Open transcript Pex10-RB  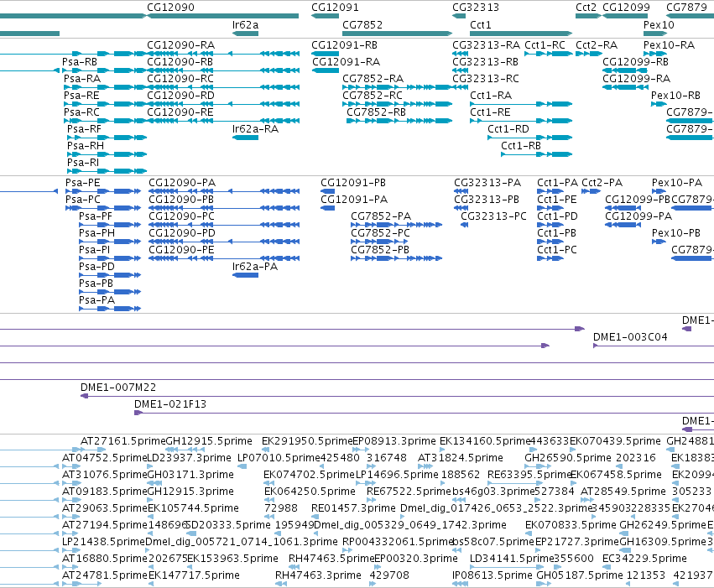(675, 96)
